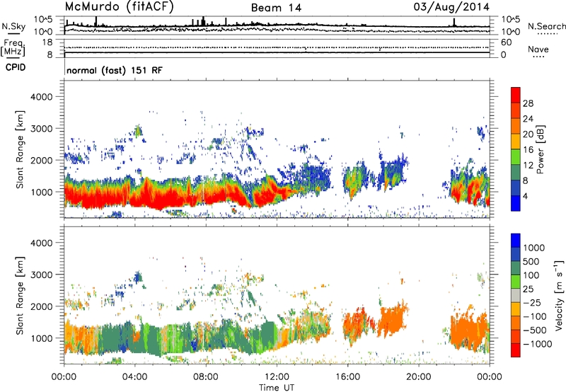Click the 18 tick on frequency axis
The width and height of the screenshot is (566, 392).
(x=47, y=42)
